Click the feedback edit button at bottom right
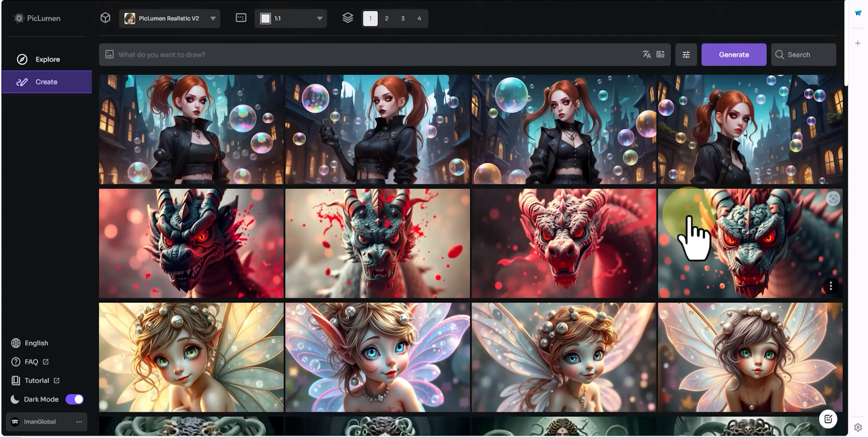 coord(828,419)
